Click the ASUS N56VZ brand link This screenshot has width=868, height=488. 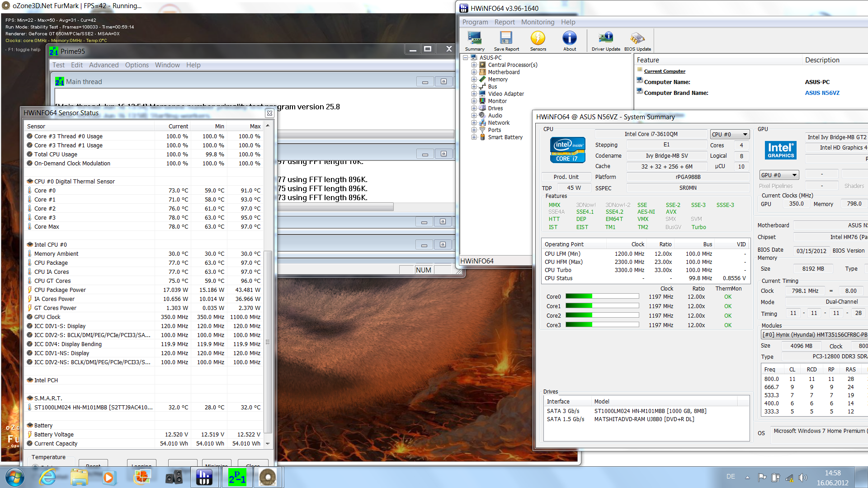(822, 93)
